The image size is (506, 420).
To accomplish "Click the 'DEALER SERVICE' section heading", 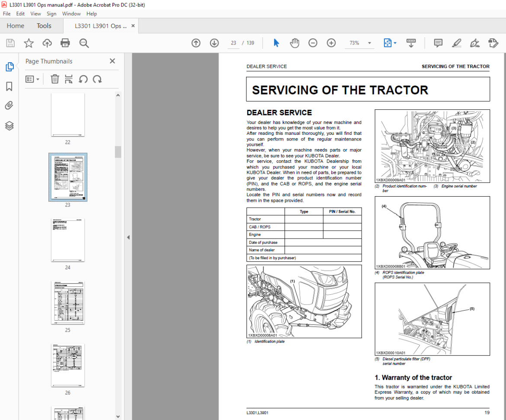I will [279, 112].
